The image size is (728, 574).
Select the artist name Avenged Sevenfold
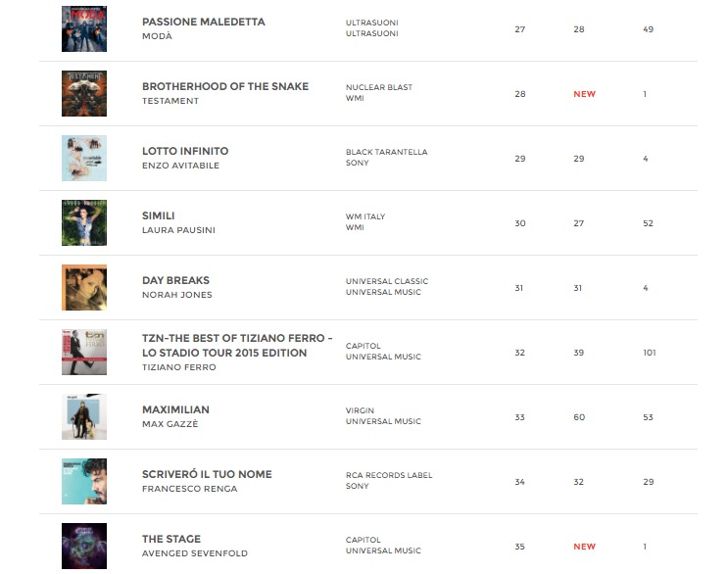tap(195, 553)
